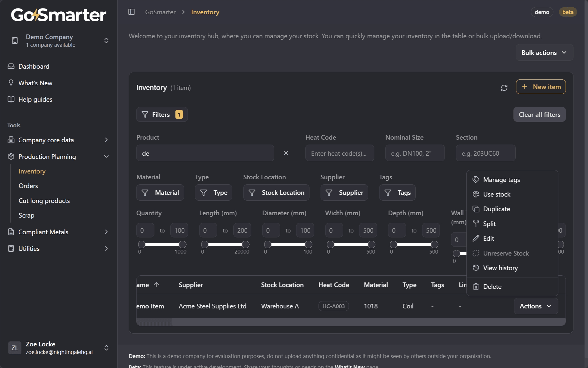The image size is (588, 368).
Task: Click the history clock icon beside View history
Action: pos(476,268)
